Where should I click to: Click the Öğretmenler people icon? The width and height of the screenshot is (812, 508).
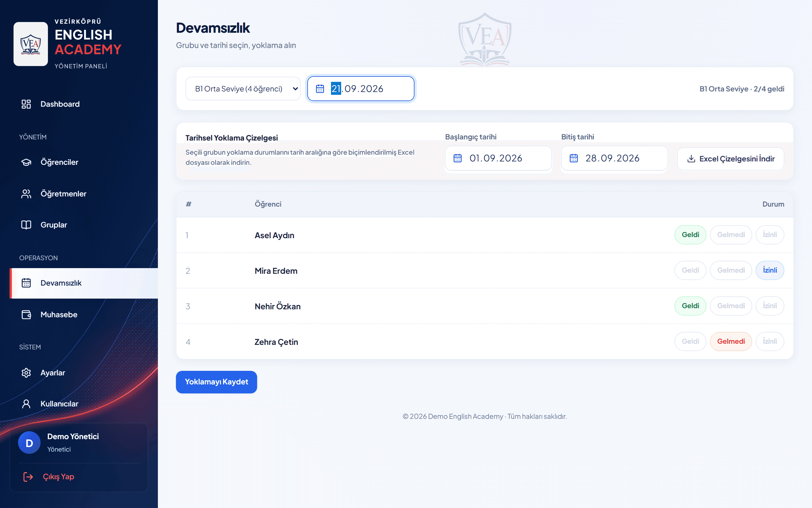[26, 194]
